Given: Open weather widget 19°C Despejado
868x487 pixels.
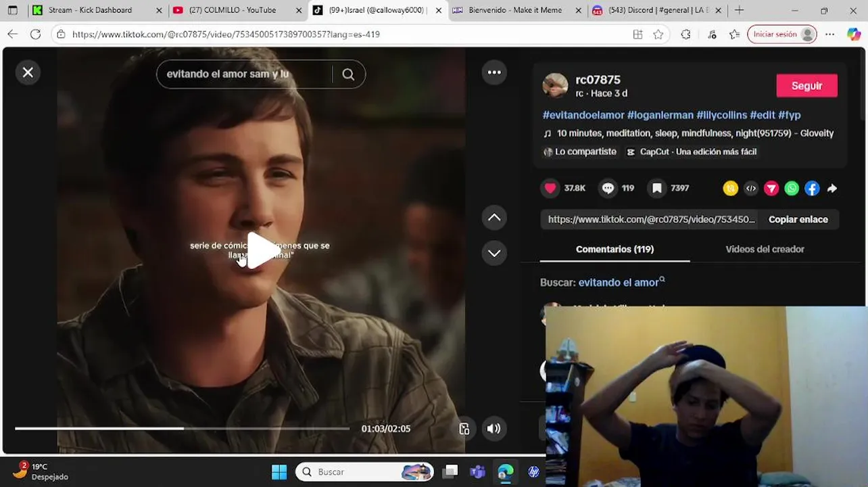Looking at the screenshot, I should point(41,471).
